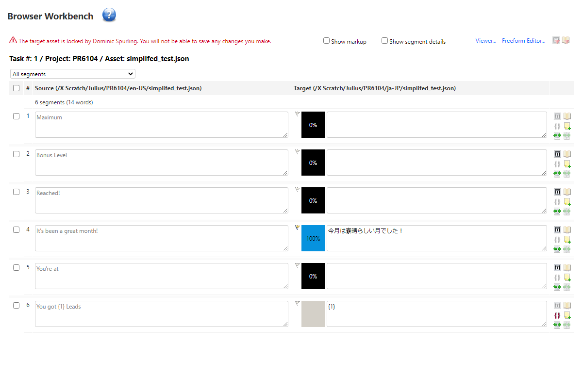This screenshot has height=392, width=583.
Task: Click curly braces placeholder icon for segment 5
Action: coord(557,278)
